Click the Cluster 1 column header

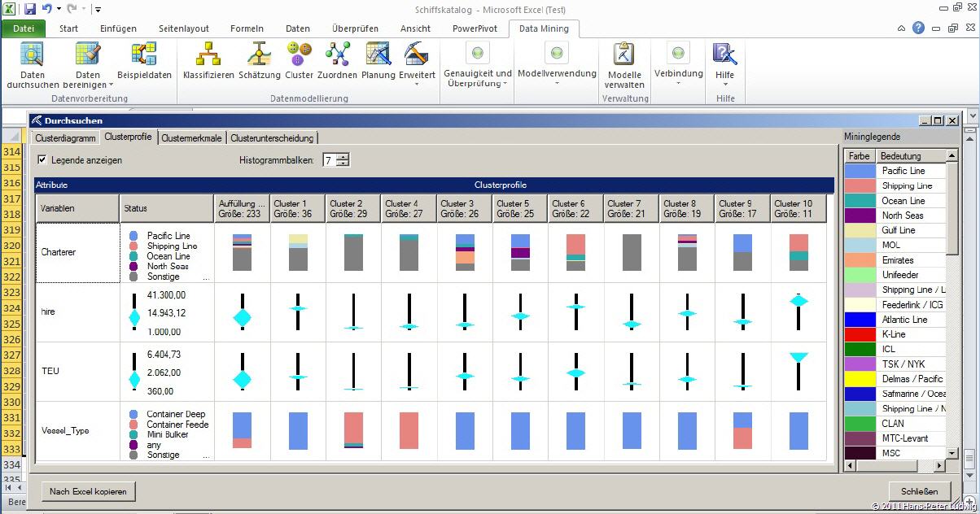[297, 208]
